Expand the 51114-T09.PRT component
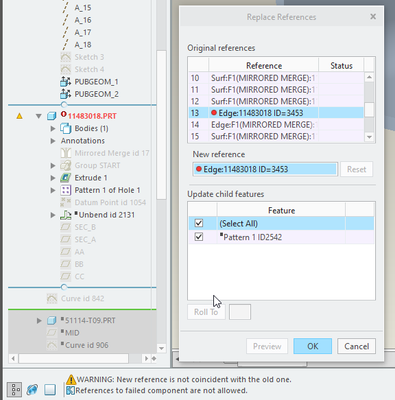The image size is (395, 400). pyautogui.click(x=39, y=321)
